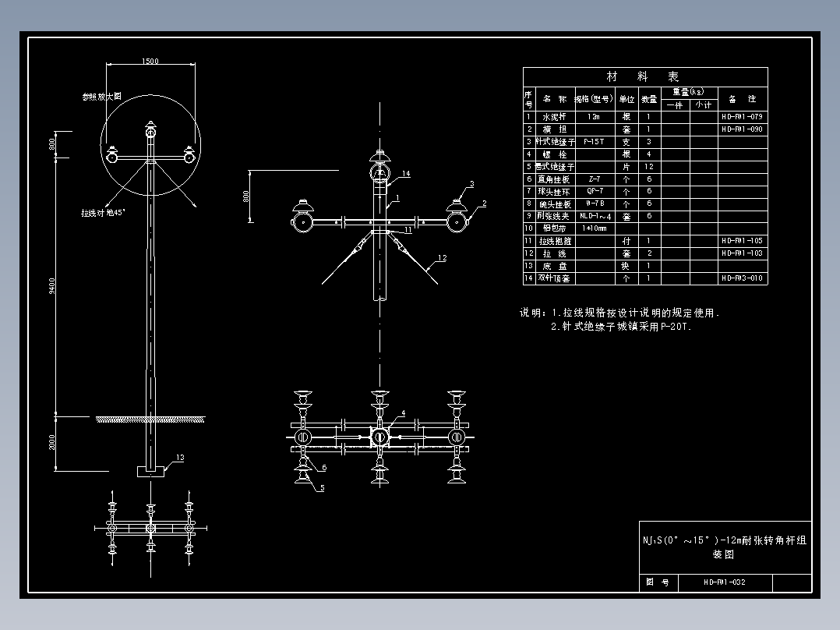Select the '拉线' name cell in row 12
This screenshot has width=840, height=630.
coord(554,253)
